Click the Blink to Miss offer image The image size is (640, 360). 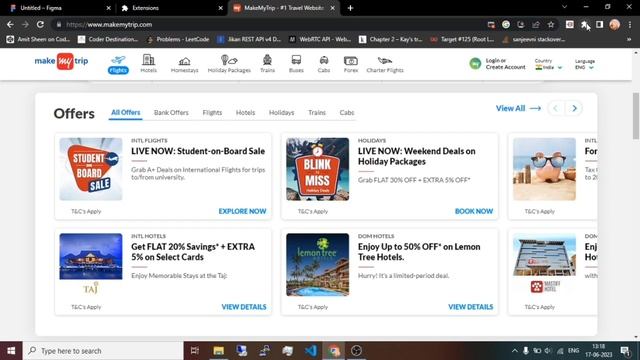[x=318, y=169]
